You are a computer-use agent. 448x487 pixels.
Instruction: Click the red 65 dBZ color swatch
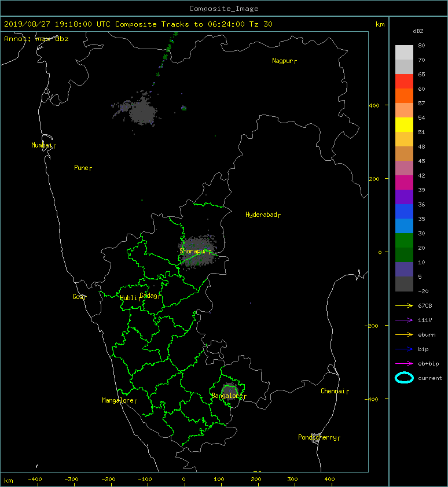point(404,82)
